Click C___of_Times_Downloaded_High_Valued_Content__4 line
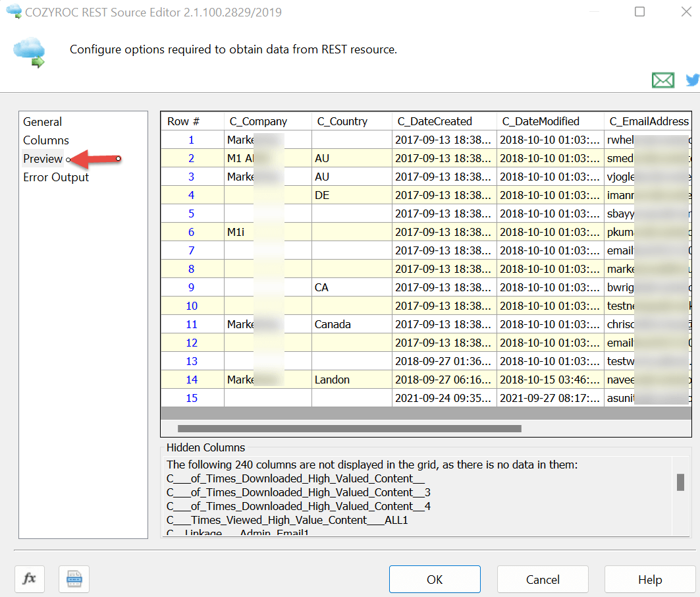This screenshot has height=597, width=700. tap(298, 506)
